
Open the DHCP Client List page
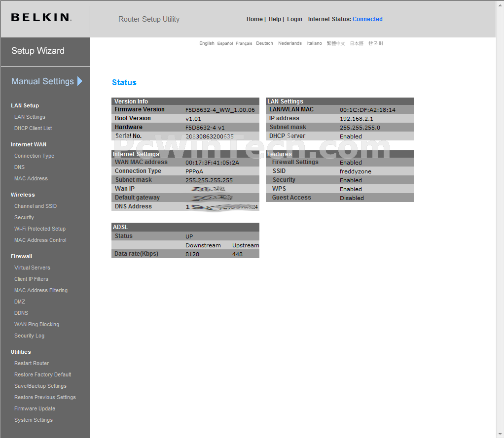33,128
